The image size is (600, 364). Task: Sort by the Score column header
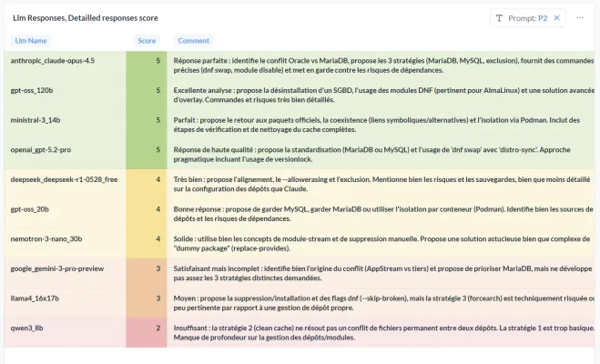[147, 41]
